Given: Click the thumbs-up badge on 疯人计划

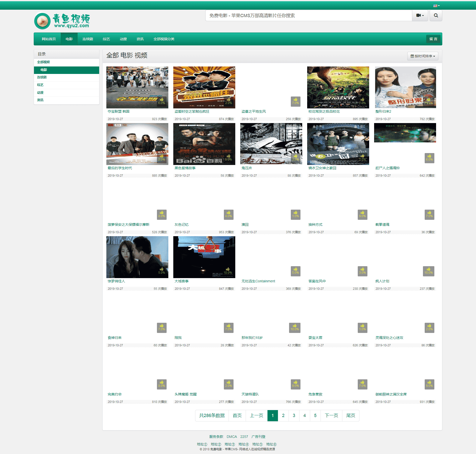Looking at the screenshot, I should 428,271.
